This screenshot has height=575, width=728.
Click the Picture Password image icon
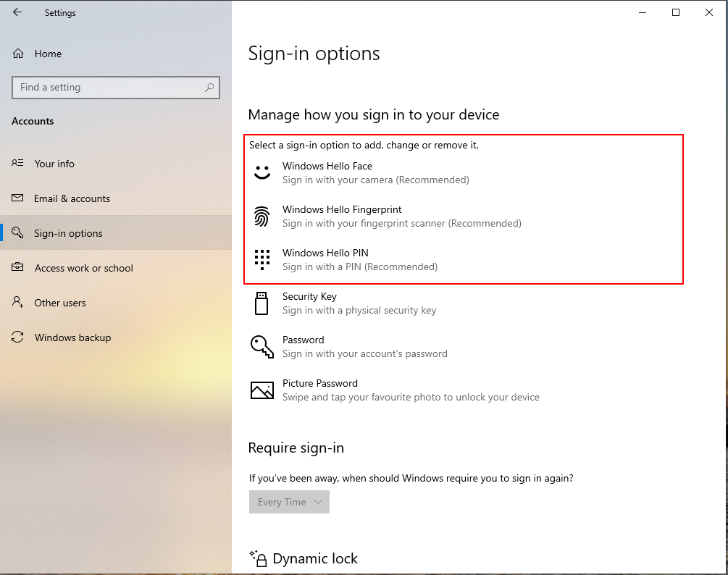pyautogui.click(x=262, y=390)
